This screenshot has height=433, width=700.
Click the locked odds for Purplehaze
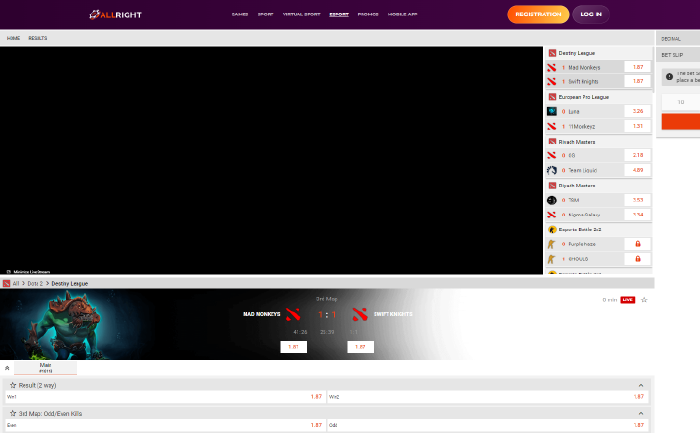[x=638, y=244]
